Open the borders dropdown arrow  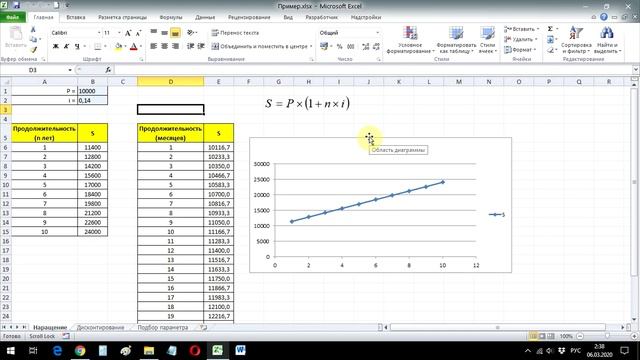104,47
